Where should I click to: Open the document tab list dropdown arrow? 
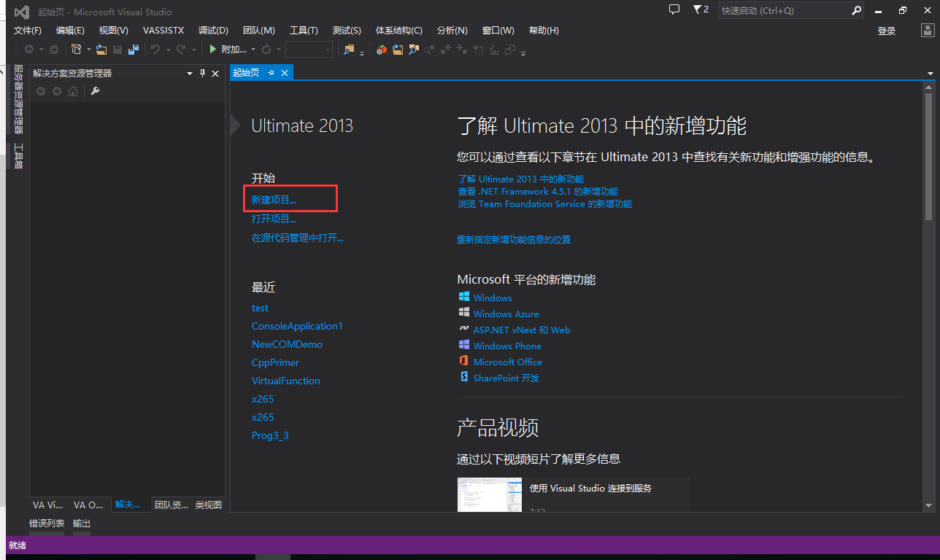click(931, 74)
